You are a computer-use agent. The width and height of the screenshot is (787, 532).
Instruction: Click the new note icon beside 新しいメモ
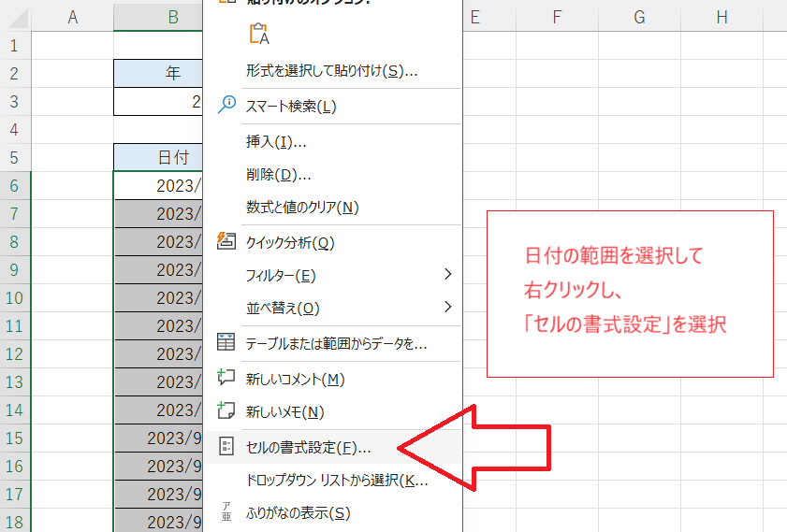point(226,410)
